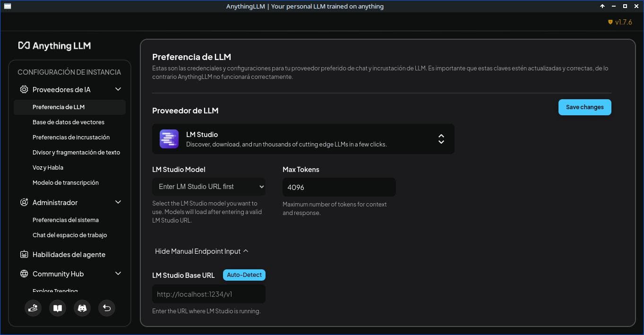Click the CONFIGURACIÓN DE INSTANCIA header
The image size is (644, 335).
click(x=69, y=72)
